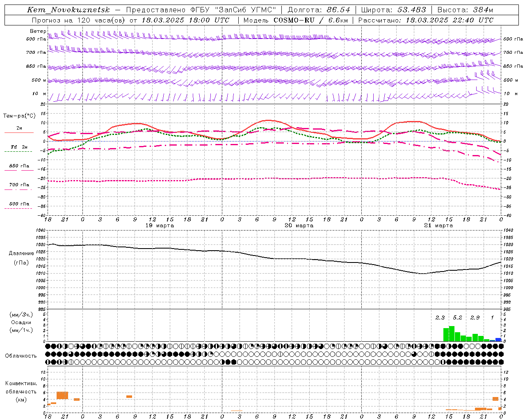Click the (км) unit of convective panel
Screen dimensions: 525x420
pos(21,400)
